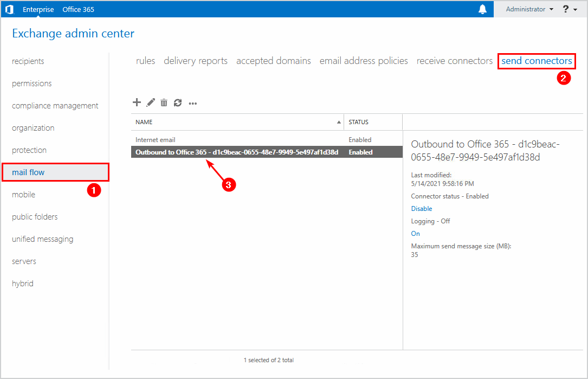Open the receive connectors tab
This screenshot has width=588, height=379.
pyautogui.click(x=455, y=61)
